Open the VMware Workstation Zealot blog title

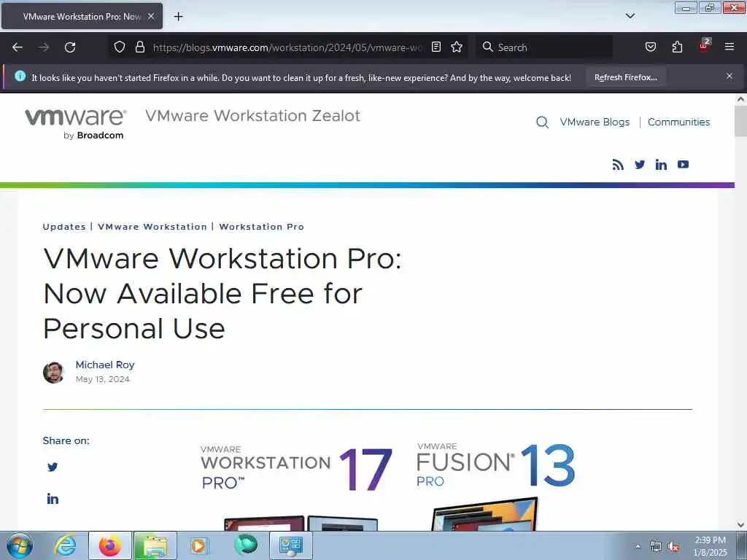252,116
